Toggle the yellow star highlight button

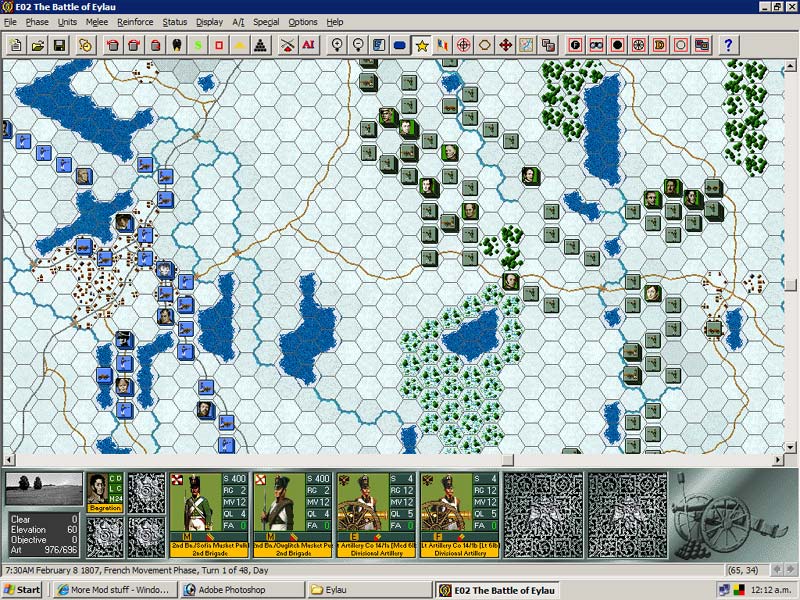tap(421, 45)
